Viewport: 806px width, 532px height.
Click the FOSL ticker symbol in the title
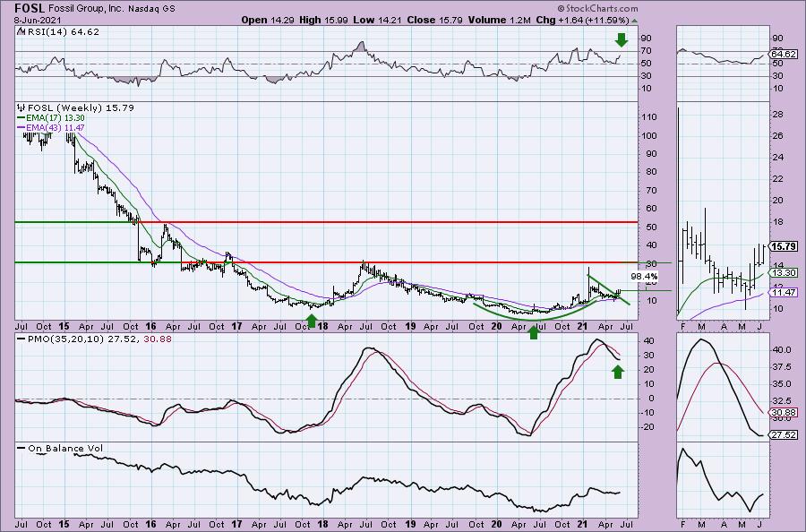coord(30,8)
